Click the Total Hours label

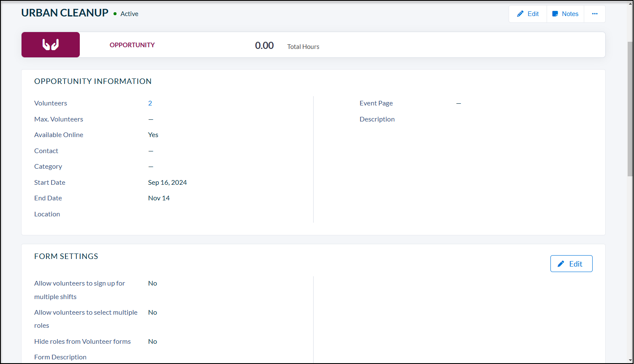pyautogui.click(x=303, y=47)
